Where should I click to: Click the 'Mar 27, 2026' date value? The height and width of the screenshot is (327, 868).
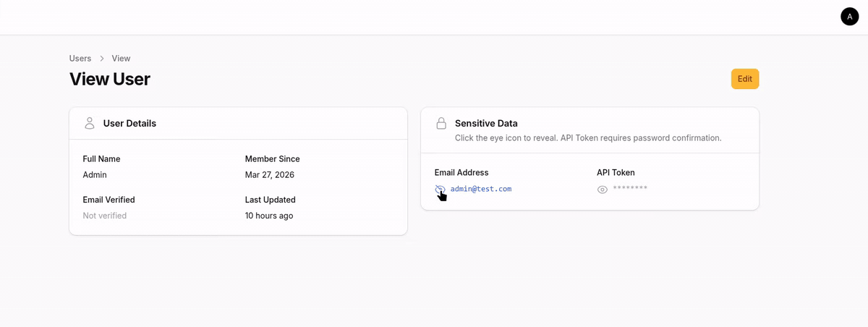pyautogui.click(x=270, y=175)
